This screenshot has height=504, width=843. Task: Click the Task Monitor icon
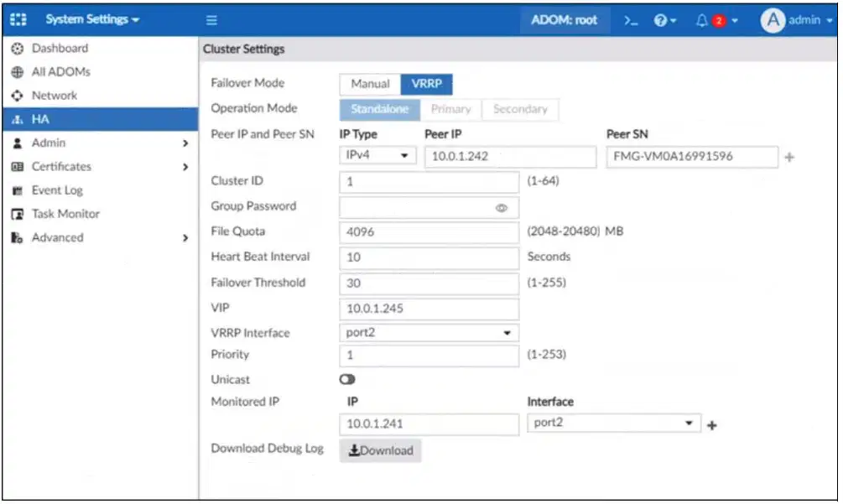coord(18,214)
